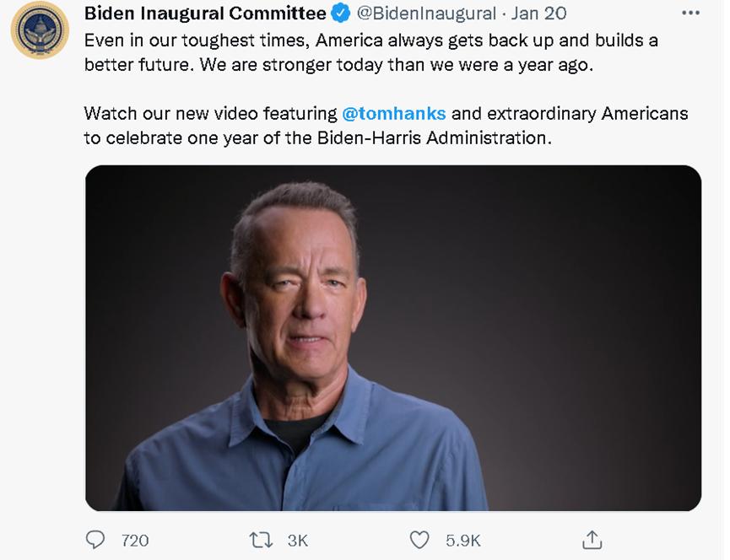View the 3K retweets count
730x560 pixels.
(x=297, y=541)
